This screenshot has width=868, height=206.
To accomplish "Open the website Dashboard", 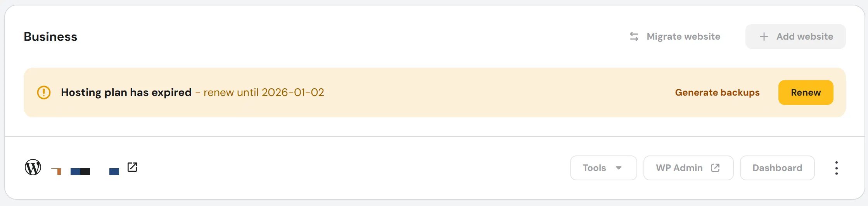I will [777, 168].
